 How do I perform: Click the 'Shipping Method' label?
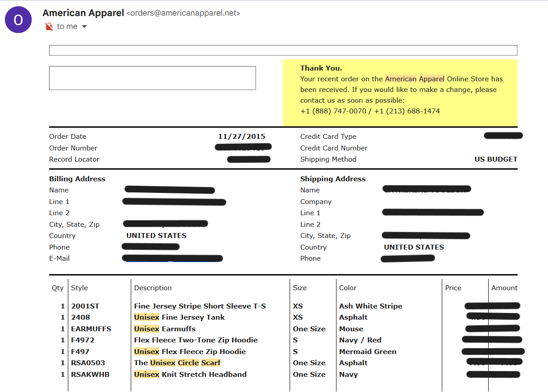[328, 159]
